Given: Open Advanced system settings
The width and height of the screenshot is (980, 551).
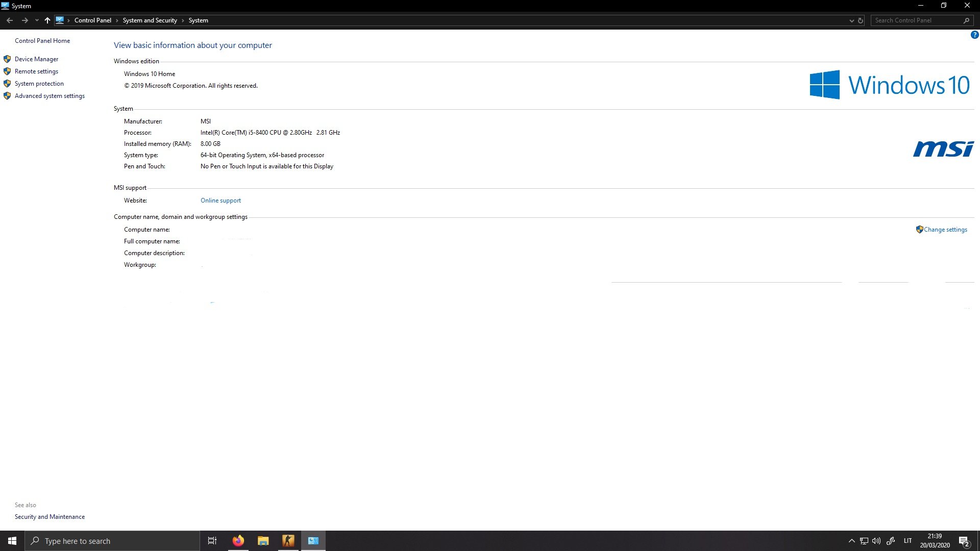Looking at the screenshot, I should [x=50, y=96].
